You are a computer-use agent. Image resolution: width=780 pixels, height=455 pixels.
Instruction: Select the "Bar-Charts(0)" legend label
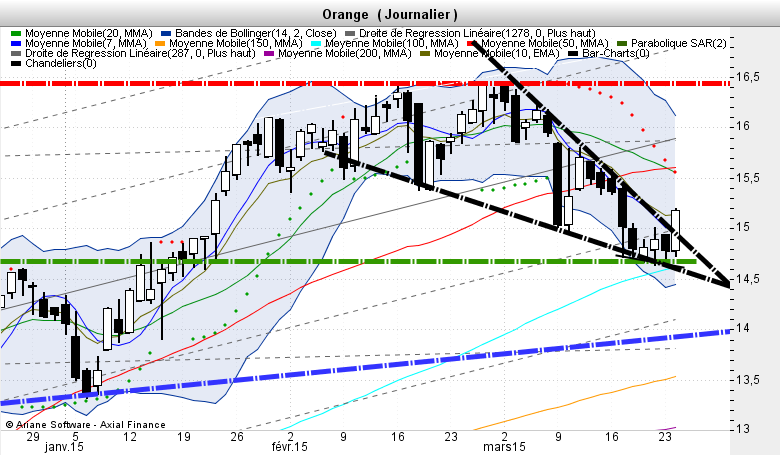616,53
